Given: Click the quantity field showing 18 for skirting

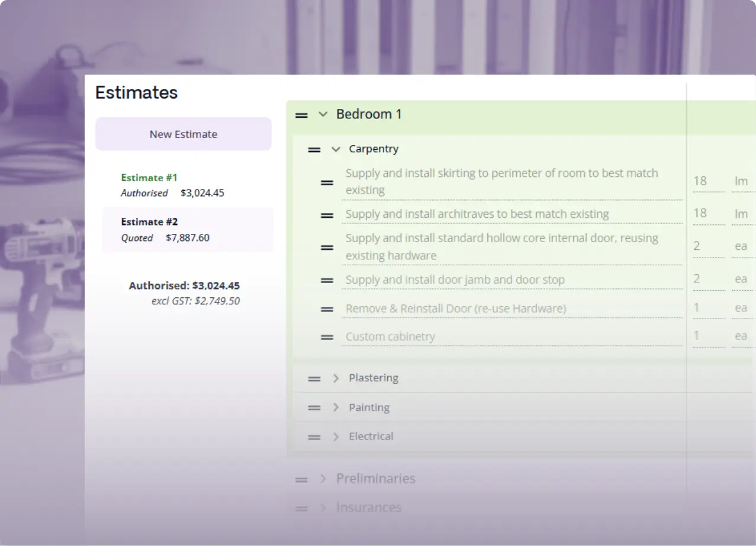Looking at the screenshot, I should pos(708,181).
